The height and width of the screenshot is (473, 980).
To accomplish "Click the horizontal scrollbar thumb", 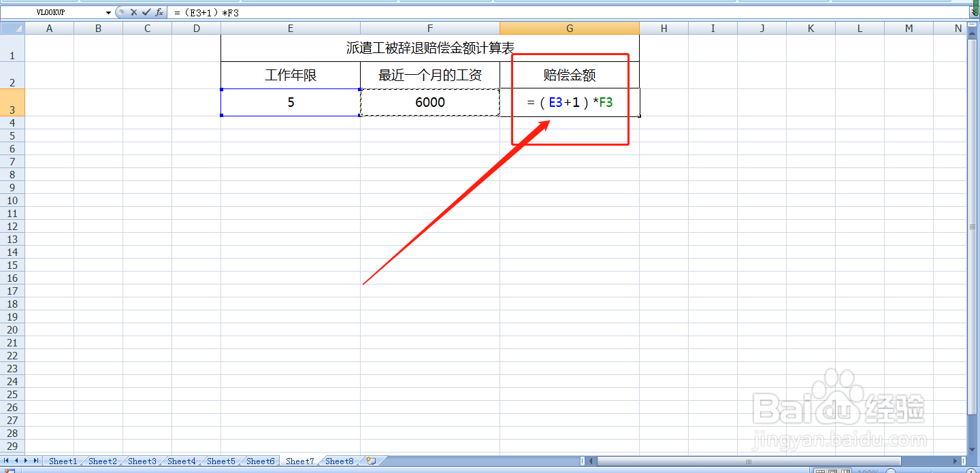I will [749, 461].
